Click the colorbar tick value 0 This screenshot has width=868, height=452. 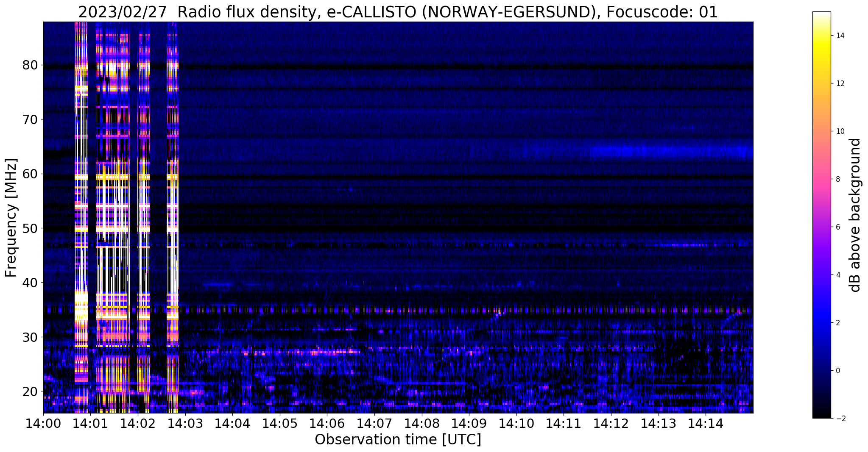tap(838, 371)
